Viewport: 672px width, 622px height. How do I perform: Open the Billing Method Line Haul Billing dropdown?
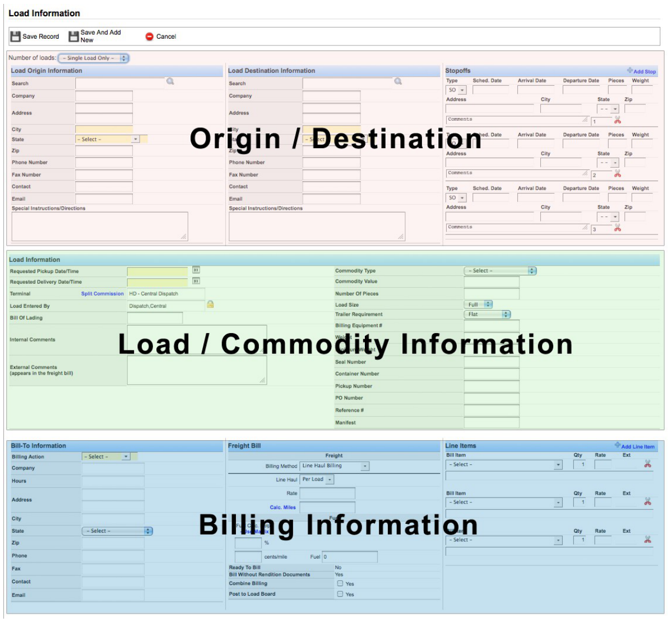point(334,466)
